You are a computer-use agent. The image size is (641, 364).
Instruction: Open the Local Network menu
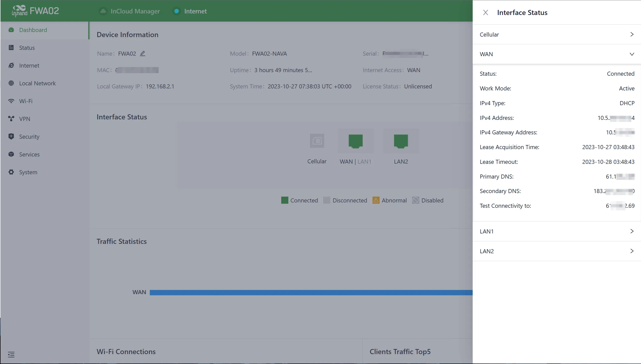pyautogui.click(x=44, y=83)
